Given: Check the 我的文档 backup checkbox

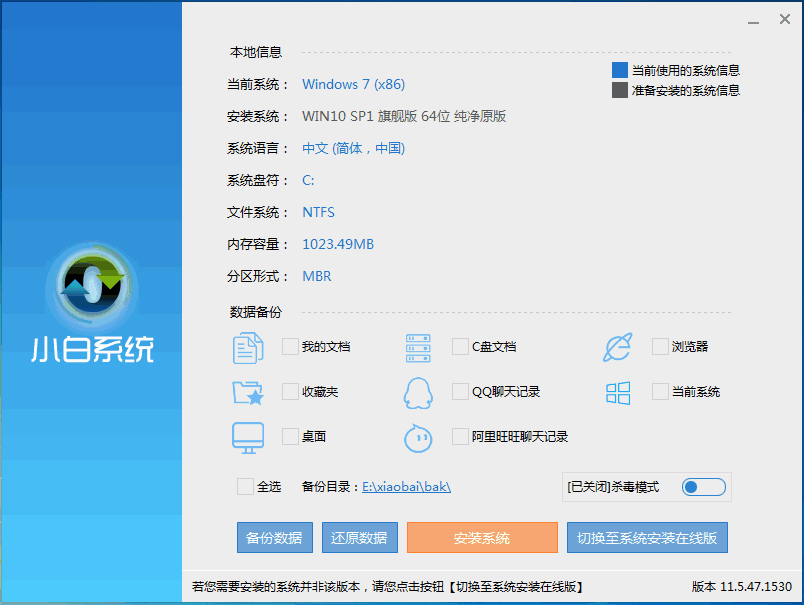Looking at the screenshot, I should click(290, 347).
